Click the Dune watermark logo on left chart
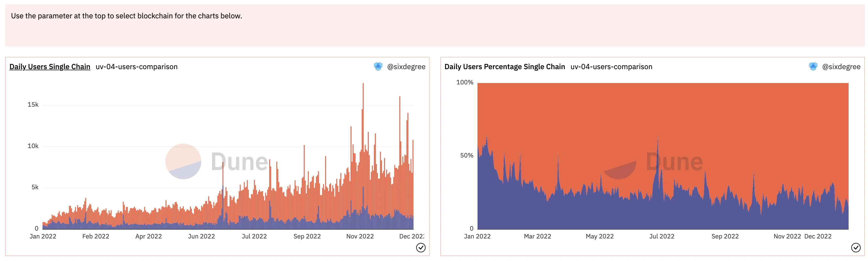Viewport: 868px width, 261px height. pos(217,162)
